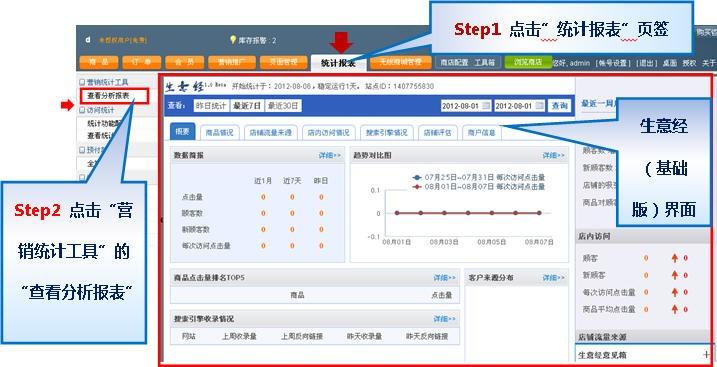Click the 查询 query button
The image size is (717, 367).
560,106
